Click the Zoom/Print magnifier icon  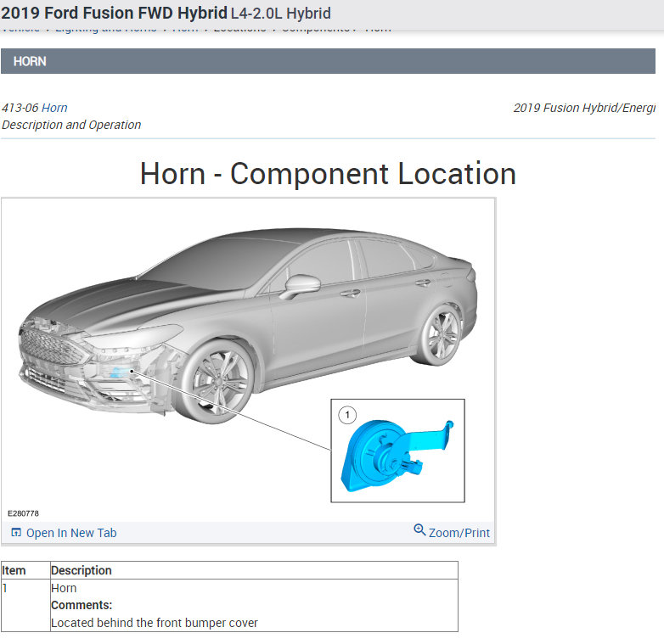tap(419, 529)
